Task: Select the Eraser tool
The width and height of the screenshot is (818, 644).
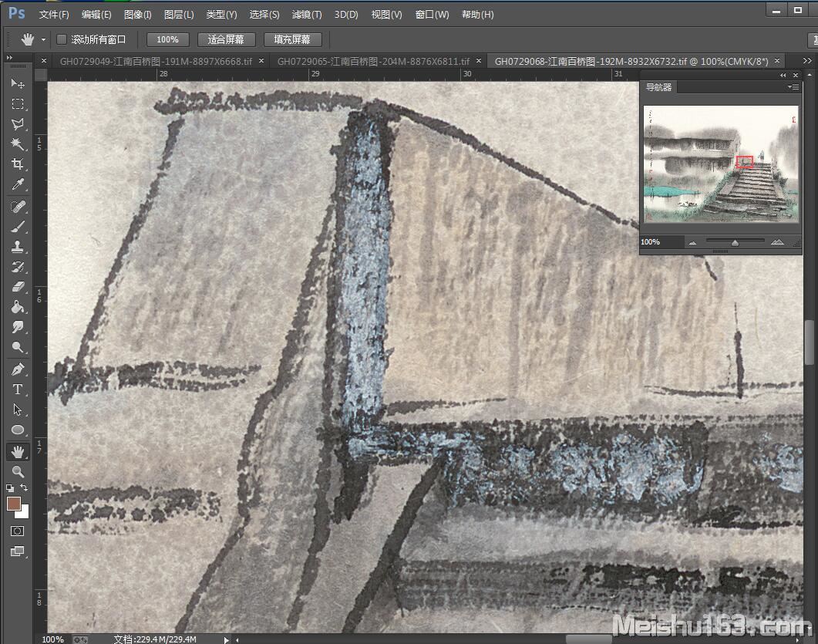Action: pyautogui.click(x=18, y=287)
